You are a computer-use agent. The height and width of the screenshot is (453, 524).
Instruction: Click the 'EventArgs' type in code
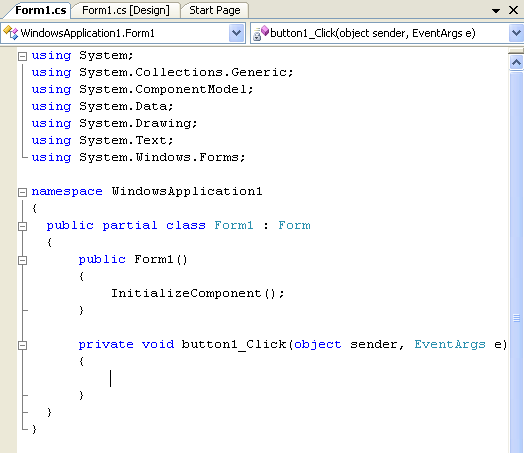(450, 344)
